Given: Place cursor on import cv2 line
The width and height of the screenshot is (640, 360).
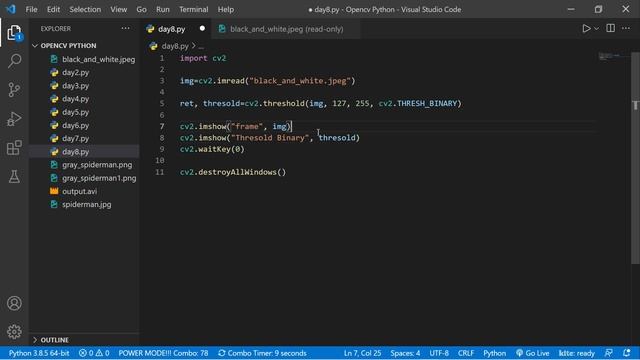Looking at the screenshot, I should (203, 58).
